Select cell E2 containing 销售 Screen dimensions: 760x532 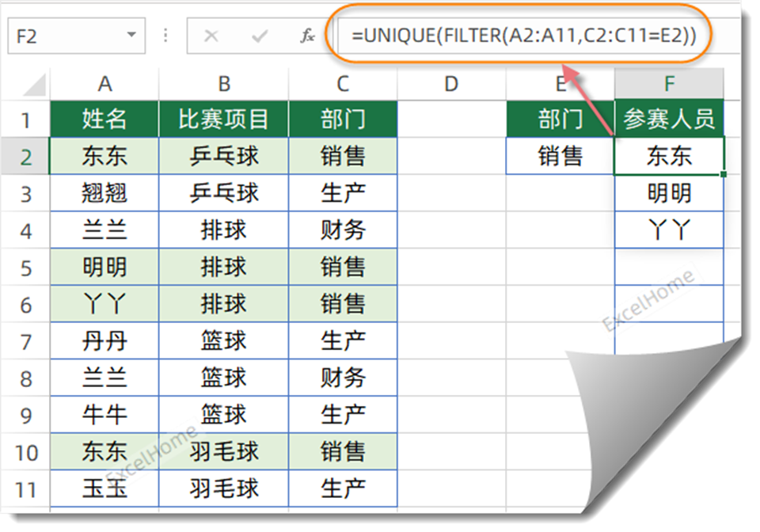[560, 156]
